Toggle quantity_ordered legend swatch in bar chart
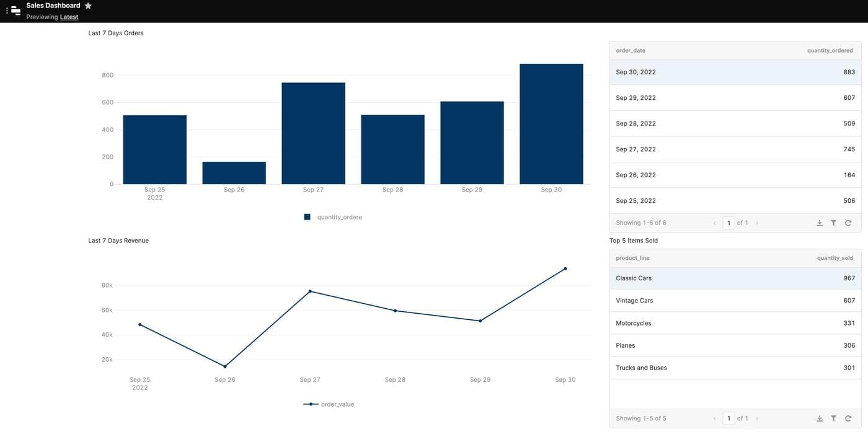The width and height of the screenshot is (868, 434). point(307,217)
